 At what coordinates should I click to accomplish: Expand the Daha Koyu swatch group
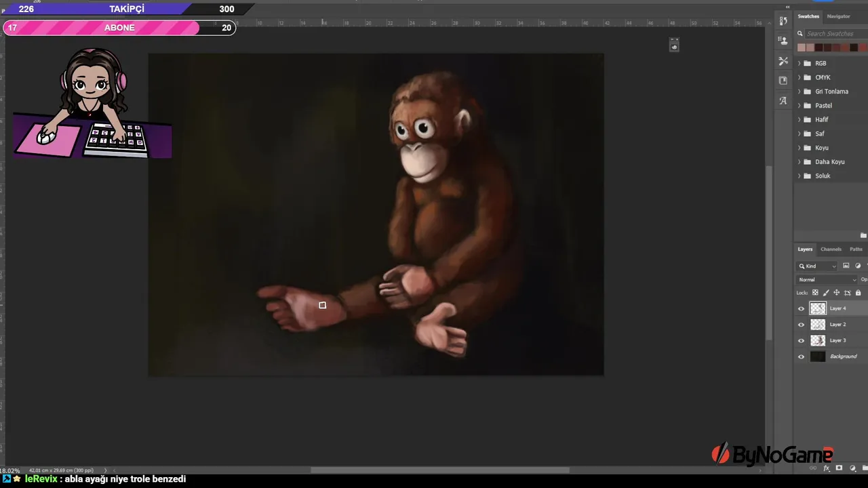click(x=799, y=162)
